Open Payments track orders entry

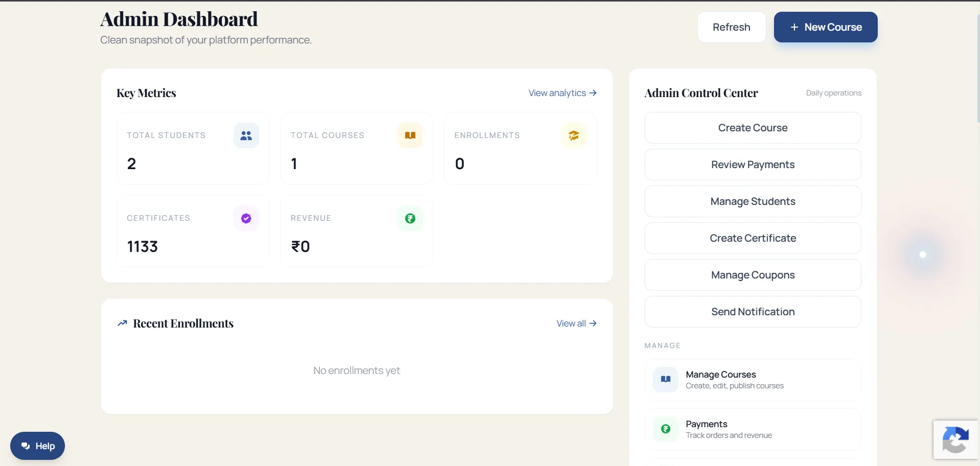point(753,429)
